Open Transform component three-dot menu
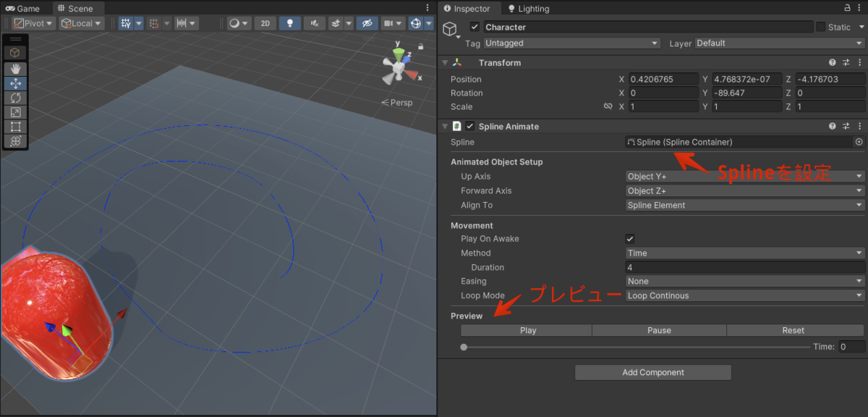Screen dimensions: 868x417 point(859,63)
